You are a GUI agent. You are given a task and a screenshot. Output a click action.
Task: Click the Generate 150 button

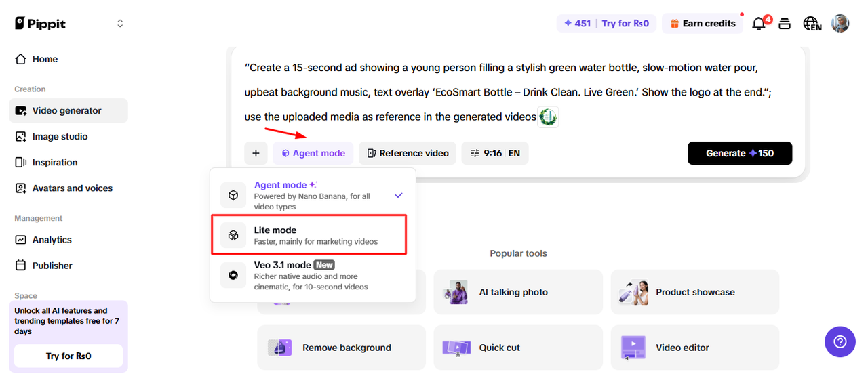pos(739,153)
